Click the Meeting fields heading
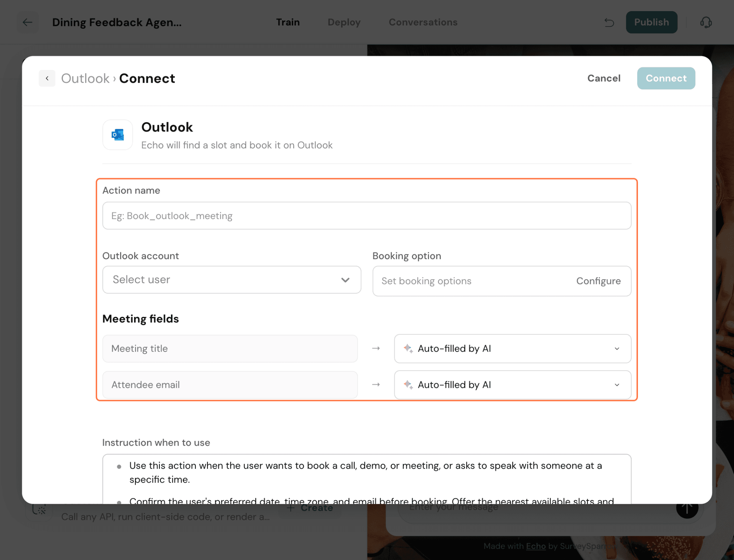The height and width of the screenshot is (560, 734). point(140,319)
